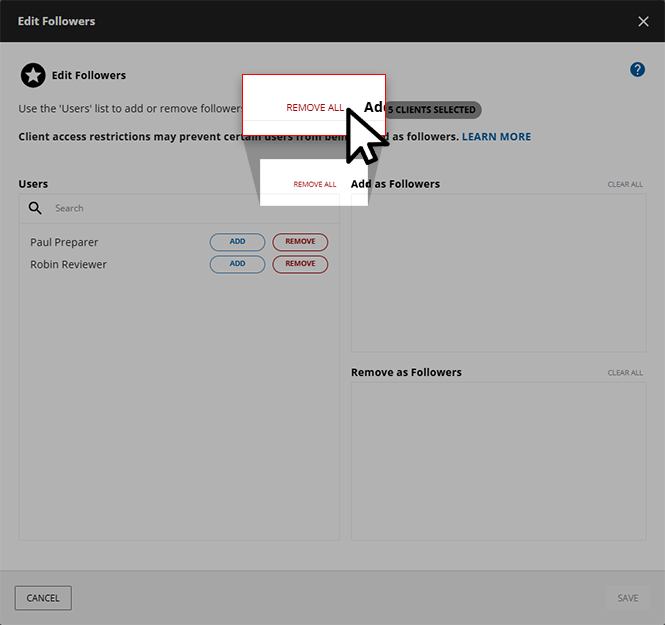665x625 pixels.
Task: Open the help question mark icon
Action: click(637, 69)
